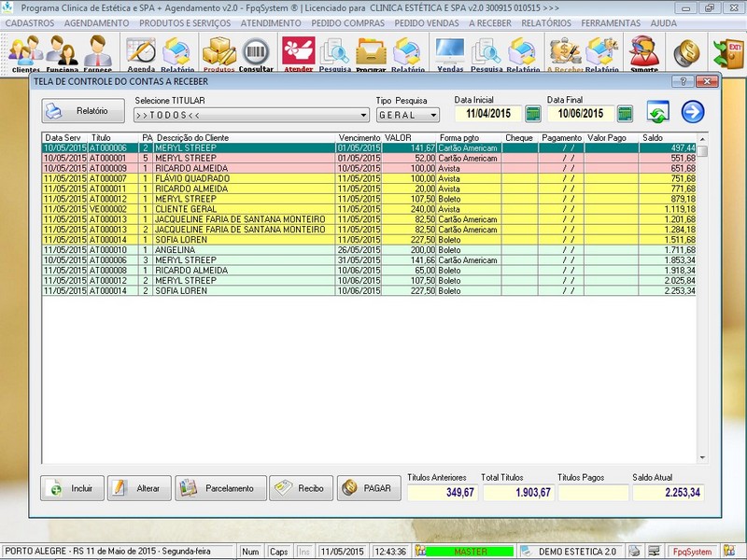Screen dimensions: 747x560
Task: Click the printer icon in status bar
Action: click(634, 551)
